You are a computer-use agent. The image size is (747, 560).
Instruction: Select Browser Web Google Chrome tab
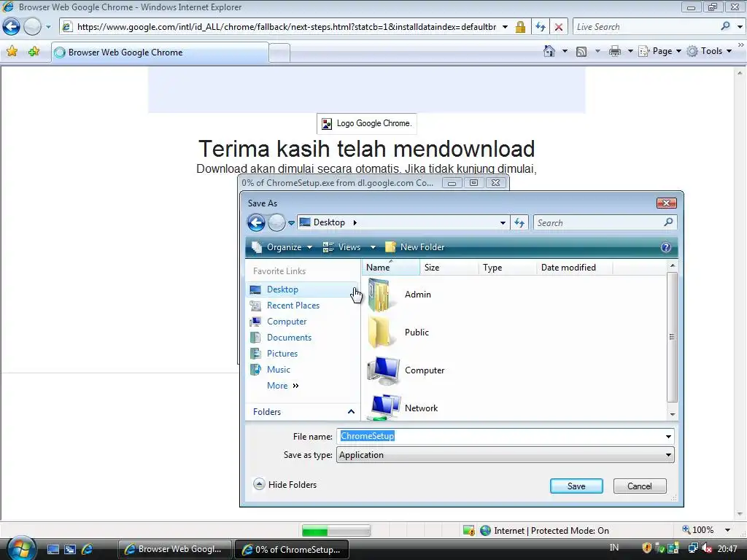pyautogui.click(x=160, y=52)
